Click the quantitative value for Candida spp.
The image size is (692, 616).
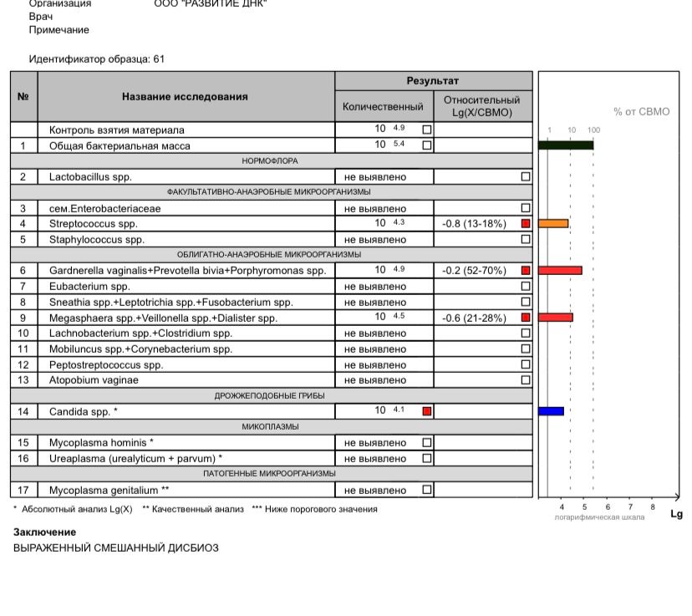tap(389, 410)
